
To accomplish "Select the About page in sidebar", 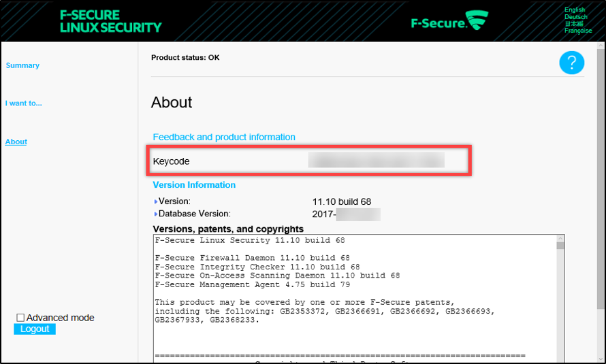I will point(16,142).
